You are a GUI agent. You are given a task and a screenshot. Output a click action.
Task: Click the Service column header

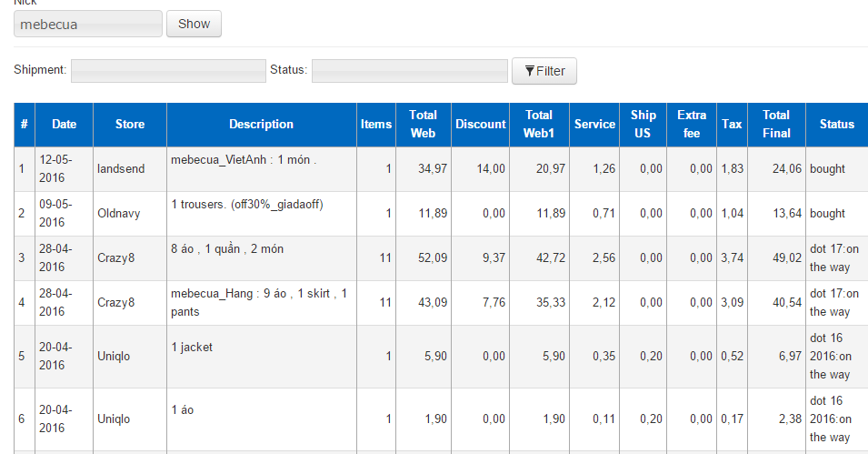coord(594,125)
